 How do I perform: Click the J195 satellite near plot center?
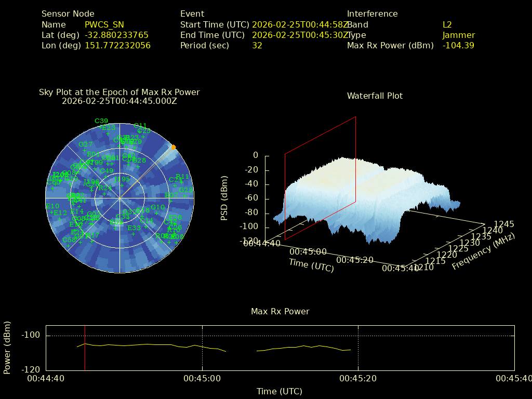pyautogui.click(x=122, y=180)
